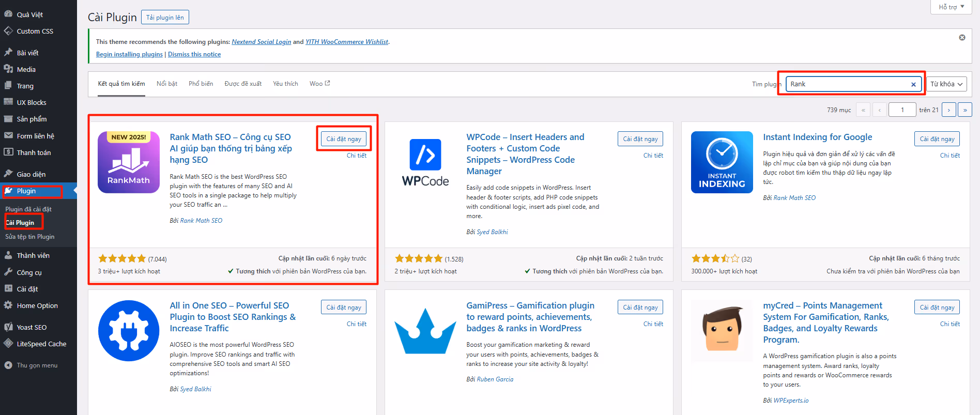Open Chi tiết for WPCode
This screenshot has width=980, height=415.
click(653, 156)
